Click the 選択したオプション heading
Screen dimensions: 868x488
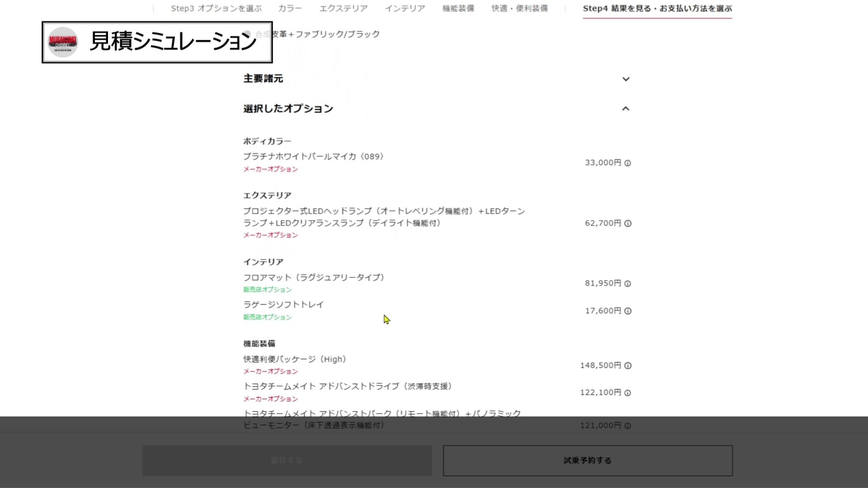coord(288,108)
